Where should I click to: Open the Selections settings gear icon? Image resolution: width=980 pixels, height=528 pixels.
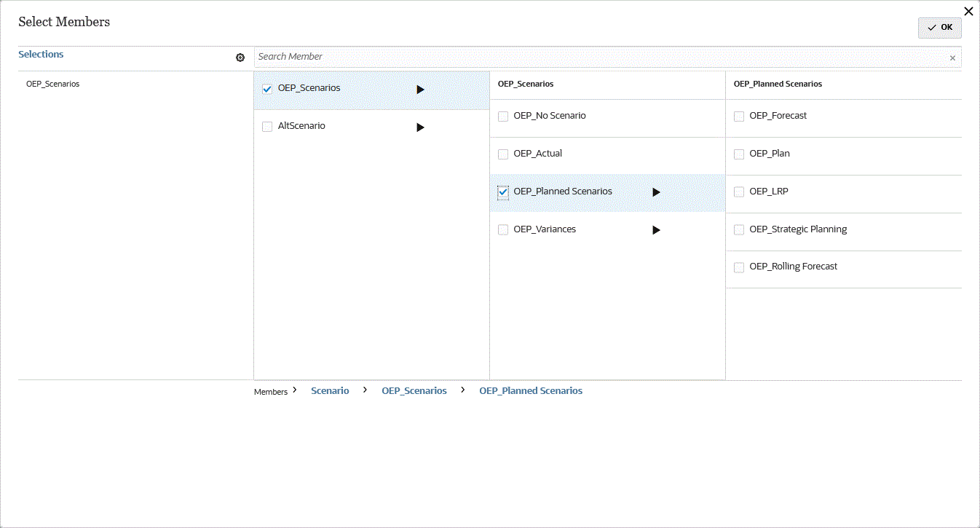pyautogui.click(x=240, y=58)
